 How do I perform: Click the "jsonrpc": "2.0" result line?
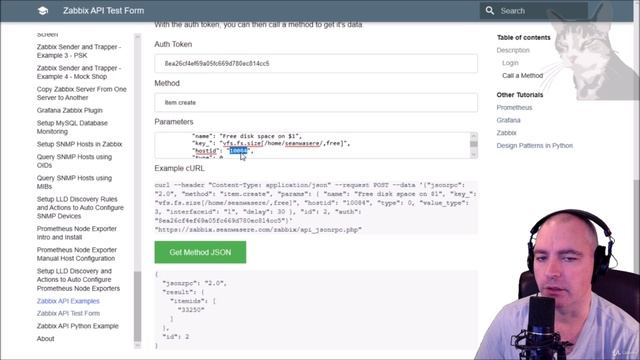click(194, 283)
